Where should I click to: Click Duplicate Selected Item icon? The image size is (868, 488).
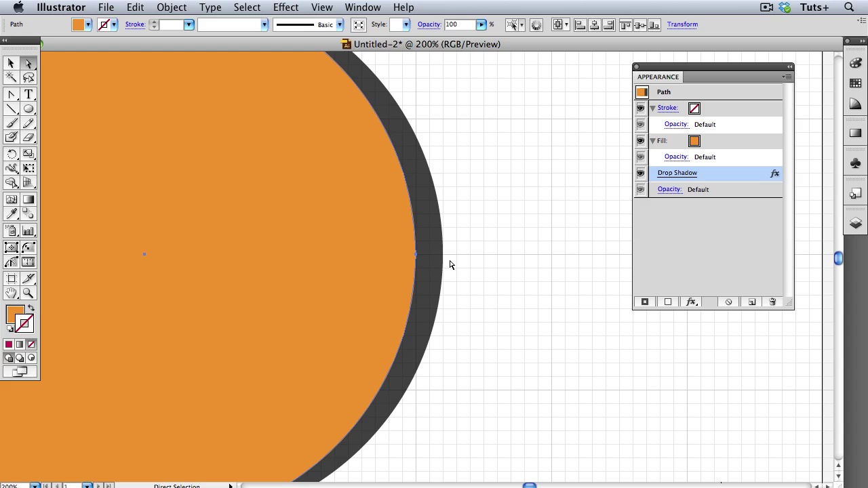751,302
